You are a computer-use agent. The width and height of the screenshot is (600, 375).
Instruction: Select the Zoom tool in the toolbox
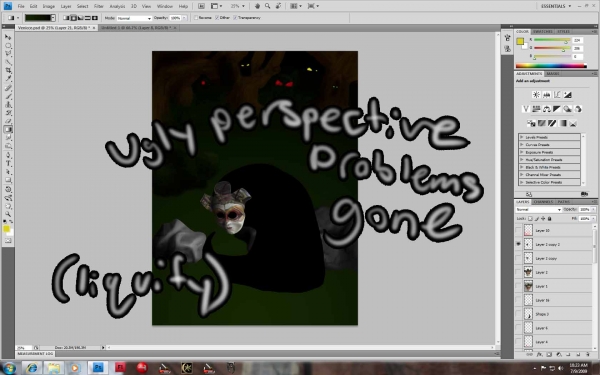click(x=8, y=214)
